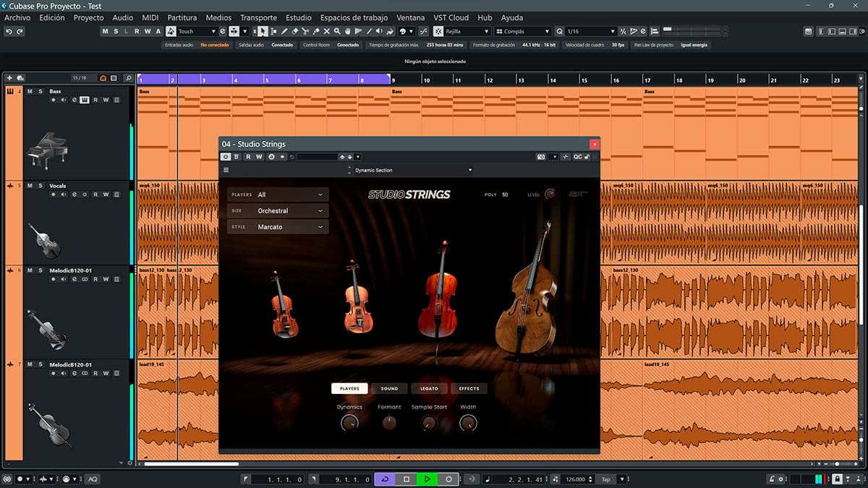This screenshot has height=488, width=868.
Task: Switch to the LEGATO tab in Studio Strings
Action: tap(429, 388)
